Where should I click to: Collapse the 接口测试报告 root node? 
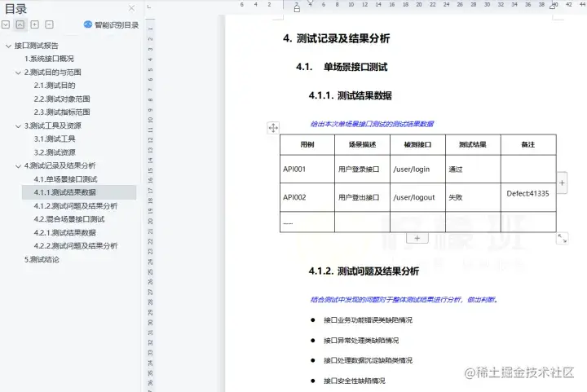coord(8,46)
